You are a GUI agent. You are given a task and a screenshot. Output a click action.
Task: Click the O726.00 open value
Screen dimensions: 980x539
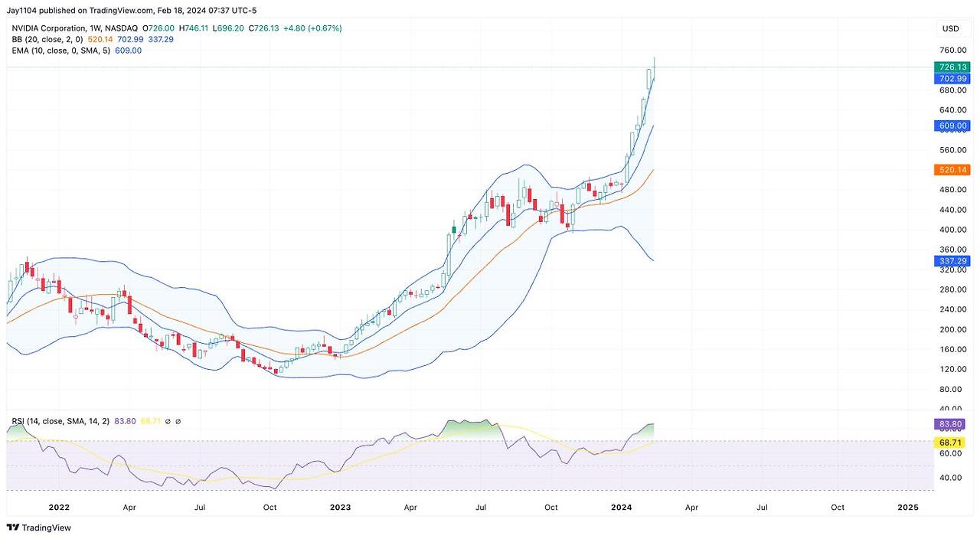[x=160, y=28]
